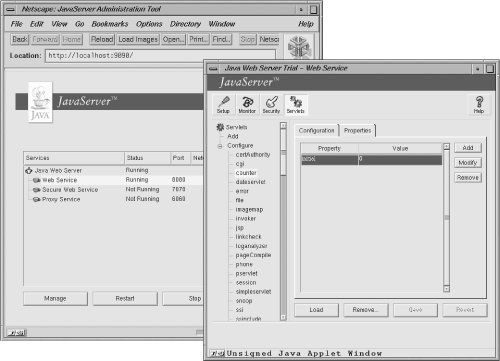Select the Servlets toolbar icon
Image resolution: width=500 pixels, height=361 pixels.
296,105
